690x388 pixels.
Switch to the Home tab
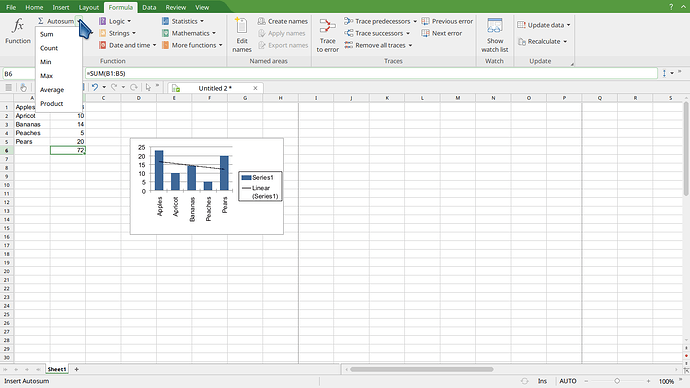[x=34, y=7]
